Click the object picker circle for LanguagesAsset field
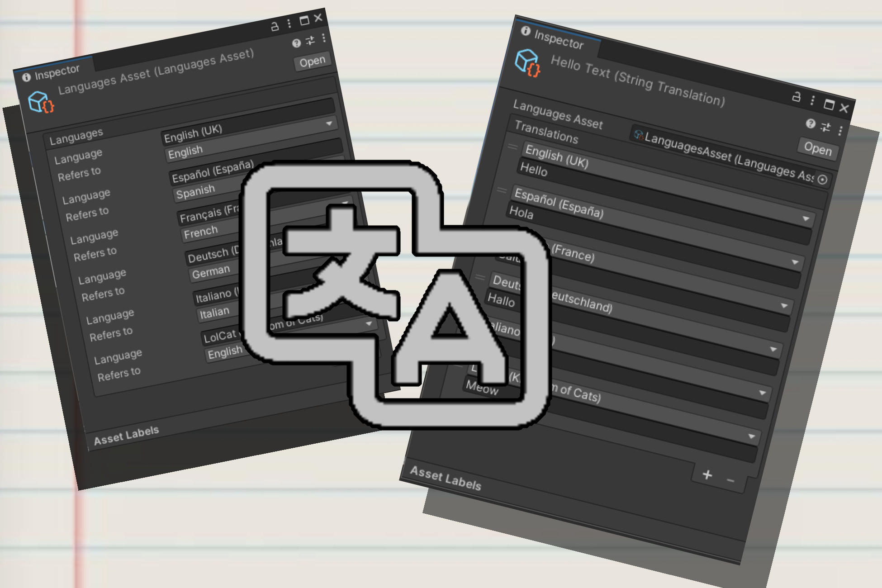Image resolution: width=882 pixels, height=588 pixels. pyautogui.click(x=823, y=180)
